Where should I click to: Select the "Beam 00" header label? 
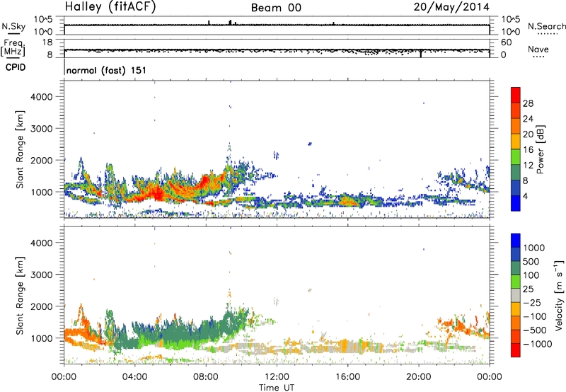pos(276,8)
